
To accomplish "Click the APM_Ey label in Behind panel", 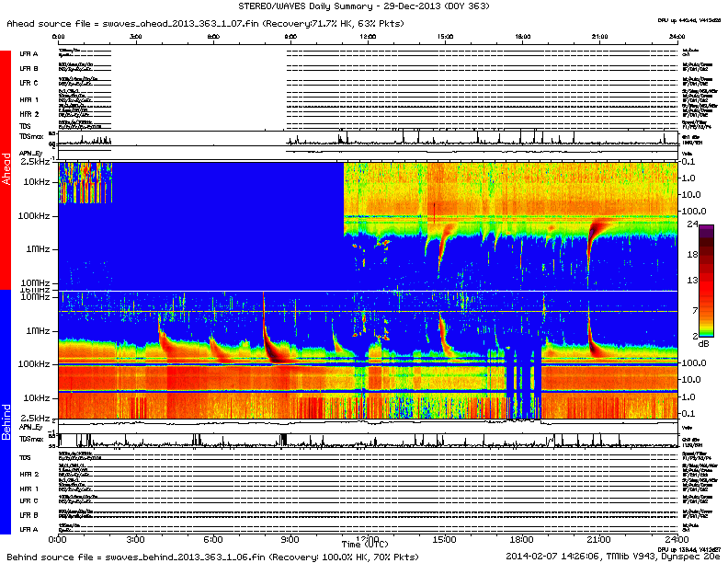I will click(31, 428).
